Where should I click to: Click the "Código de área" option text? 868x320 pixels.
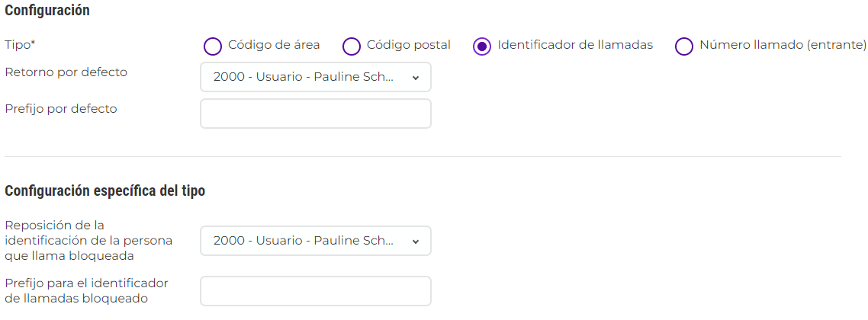(274, 45)
